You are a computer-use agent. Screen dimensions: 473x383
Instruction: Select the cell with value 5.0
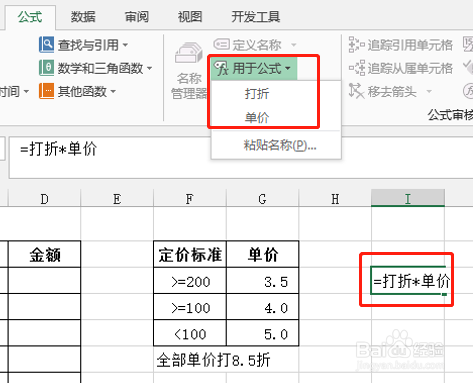[x=263, y=333]
